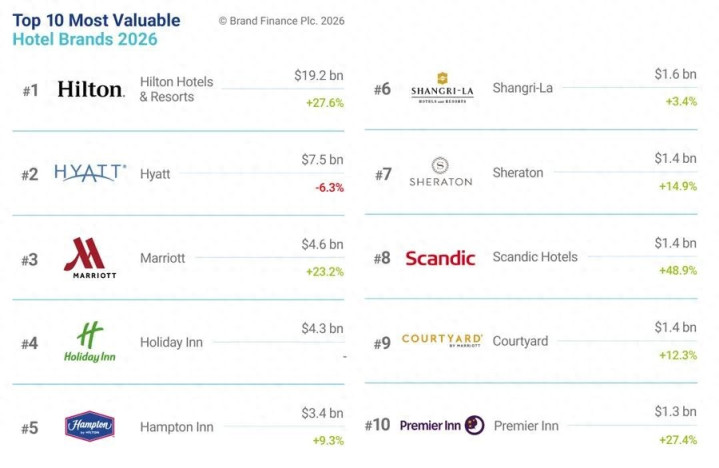Select the red Marriott logo
719x468 pixels.
[90, 258]
